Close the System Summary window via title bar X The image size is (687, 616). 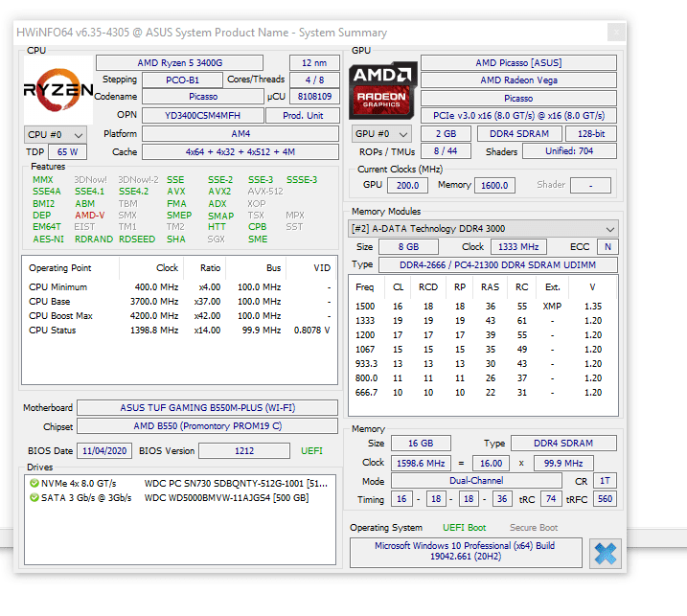(x=616, y=32)
